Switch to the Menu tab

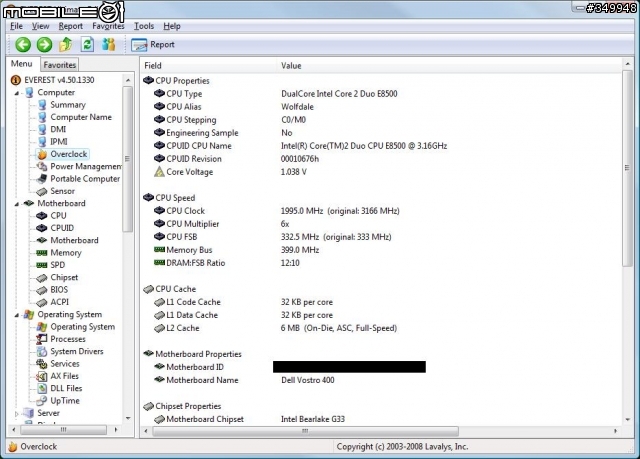coord(22,64)
